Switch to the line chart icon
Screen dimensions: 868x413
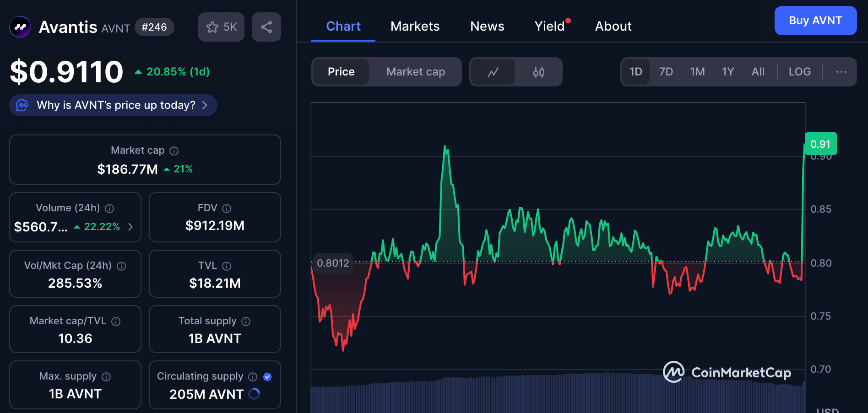(x=493, y=72)
